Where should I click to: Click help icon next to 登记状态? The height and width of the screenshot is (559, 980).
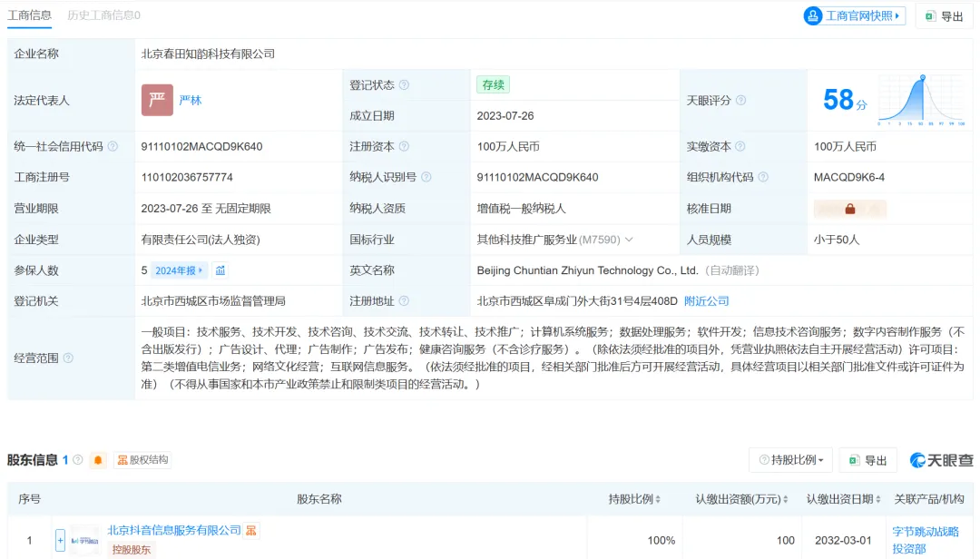coord(404,85)
